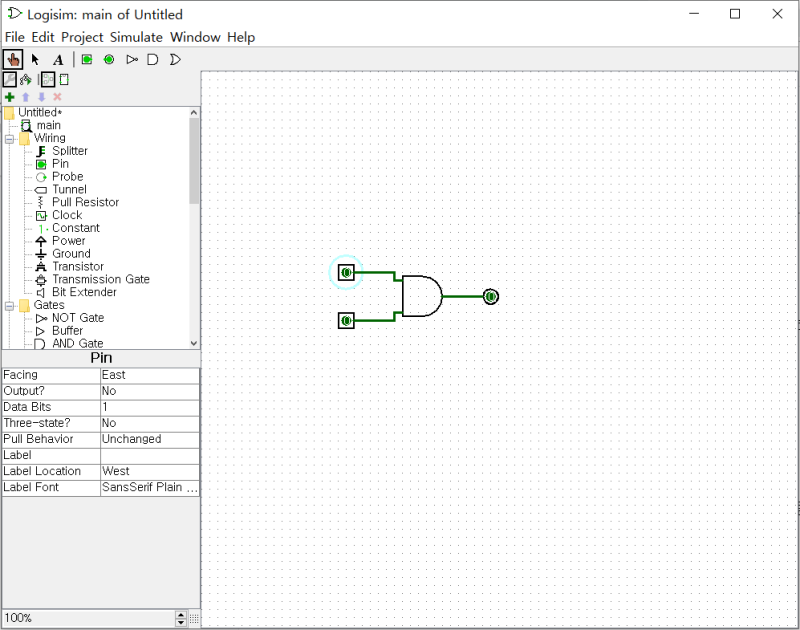Click the Label property value field
Viewport: 800px width, 630px height.
(x=149, y=455)
